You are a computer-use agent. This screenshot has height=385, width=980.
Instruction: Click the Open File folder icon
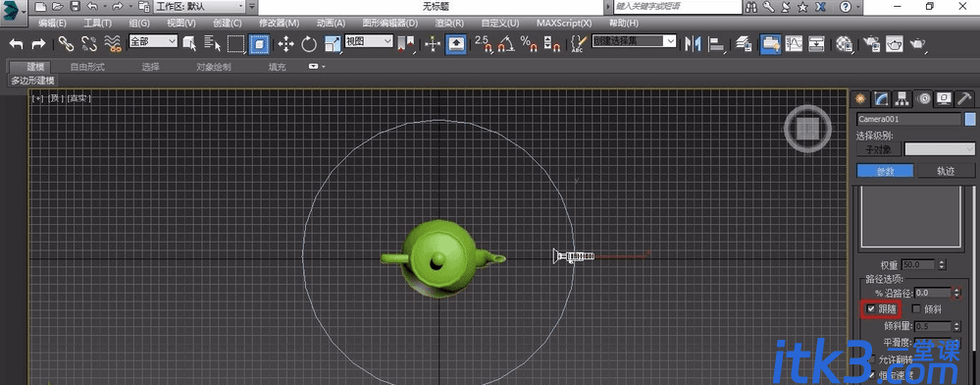[58, 7]
